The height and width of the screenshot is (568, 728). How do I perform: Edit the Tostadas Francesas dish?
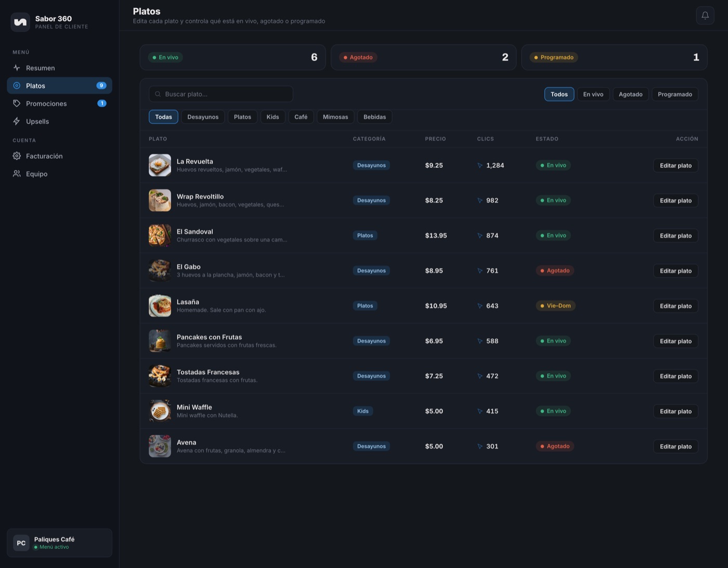[675, 376]
